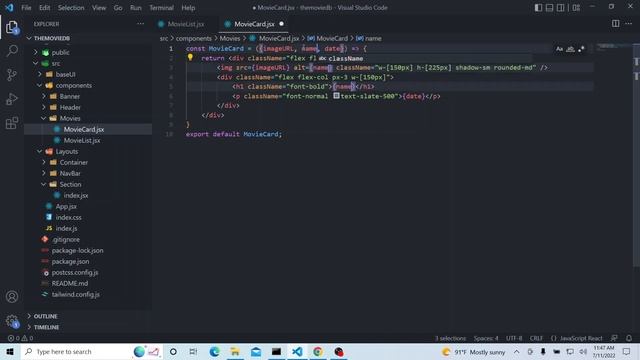Switch to the MovieList.jsx tab
This screenshot has width=640, height=360.
(186, 24)
